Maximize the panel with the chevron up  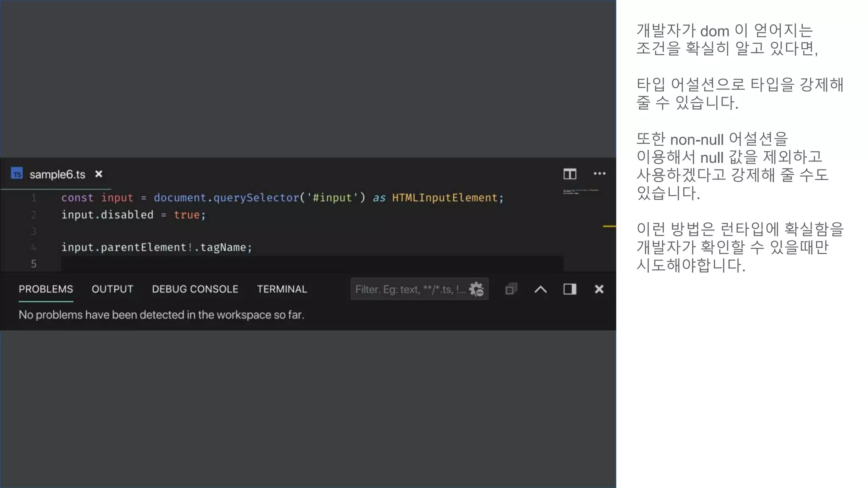pyautogui.click(x=540, y=289)
